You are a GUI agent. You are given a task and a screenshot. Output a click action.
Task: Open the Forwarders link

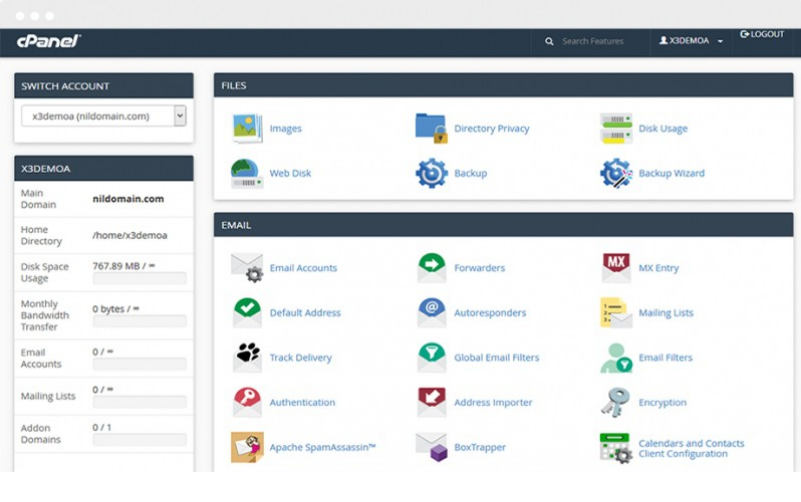(479, 268)
